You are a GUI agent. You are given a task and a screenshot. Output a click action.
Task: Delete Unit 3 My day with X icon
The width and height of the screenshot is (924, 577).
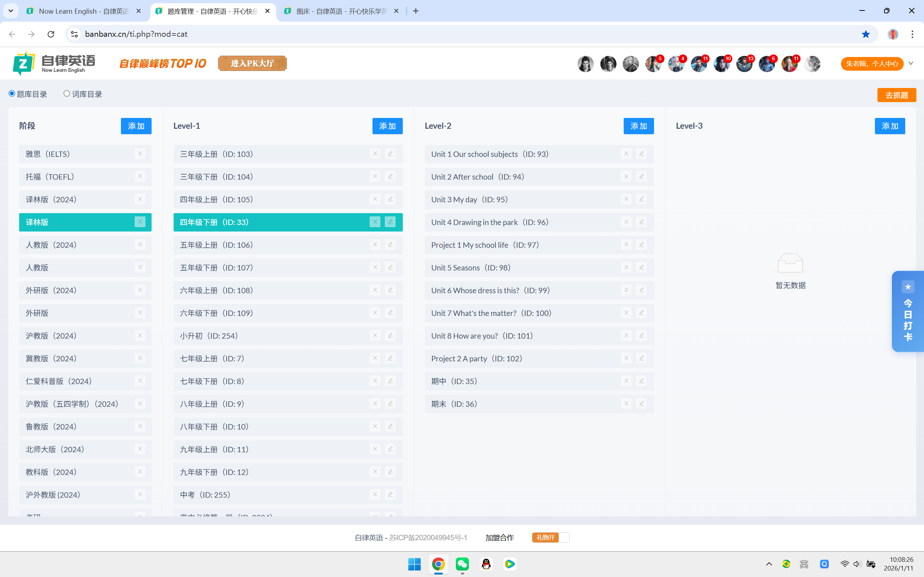(x=626, y=199)
